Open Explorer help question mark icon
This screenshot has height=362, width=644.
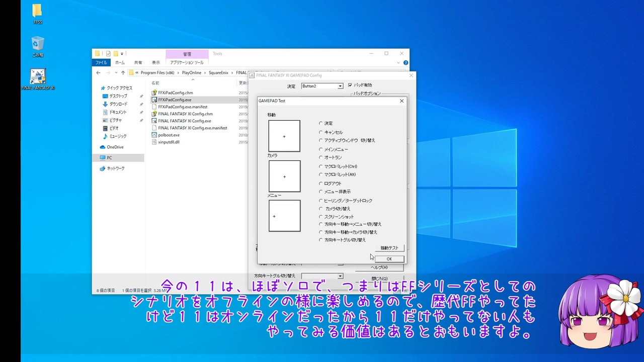pyautogui.click(x=406, y=63)
